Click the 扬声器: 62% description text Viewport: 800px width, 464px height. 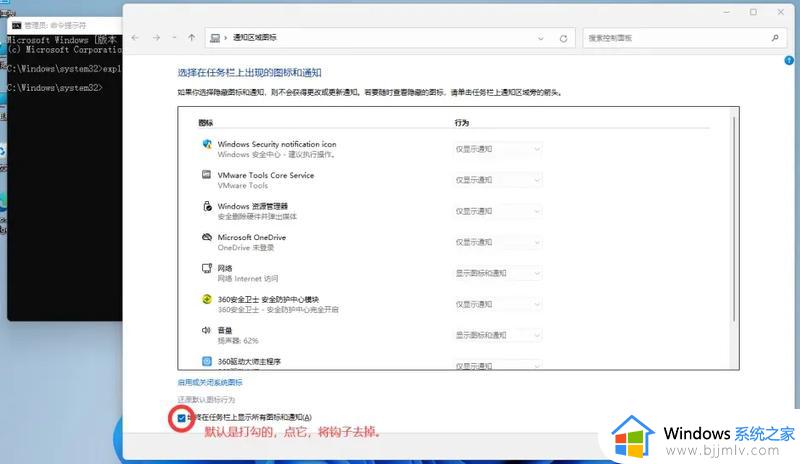[238, 340]
